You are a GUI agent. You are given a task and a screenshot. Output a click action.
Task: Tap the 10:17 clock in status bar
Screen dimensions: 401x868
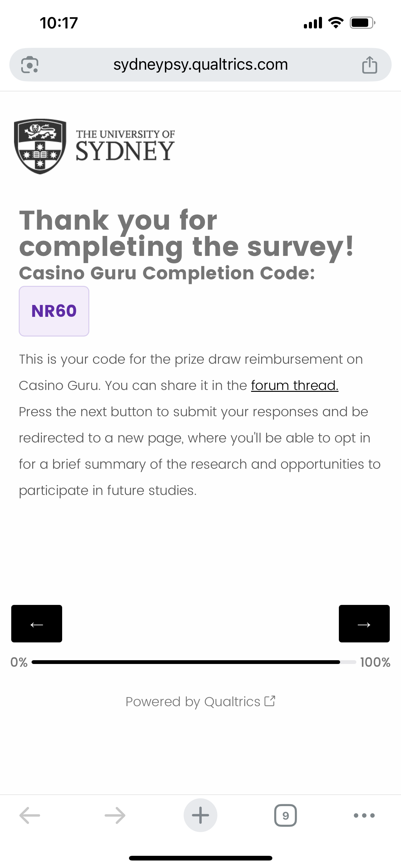[59, 23]
